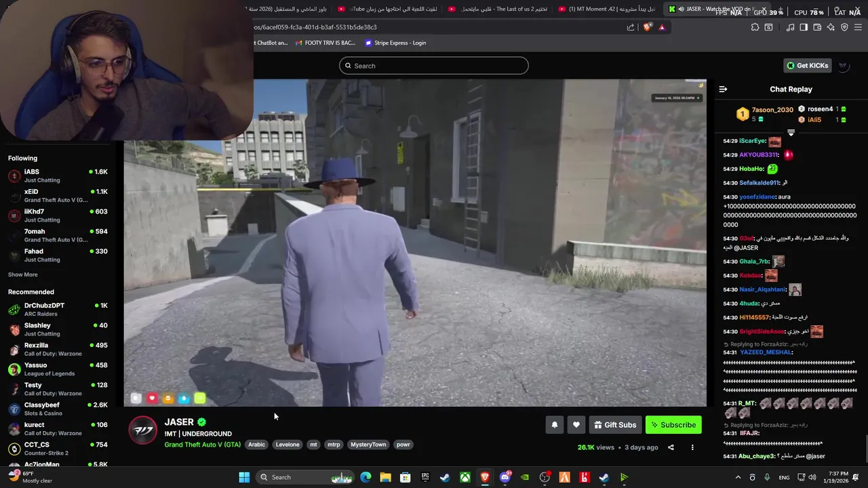868x488 pixels.
Task: Open the Leo AI sparkle icon
Action: point(831,27)
